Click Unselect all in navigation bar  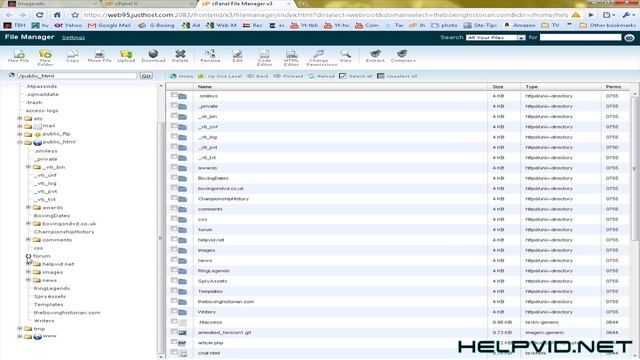pos(397,76)
